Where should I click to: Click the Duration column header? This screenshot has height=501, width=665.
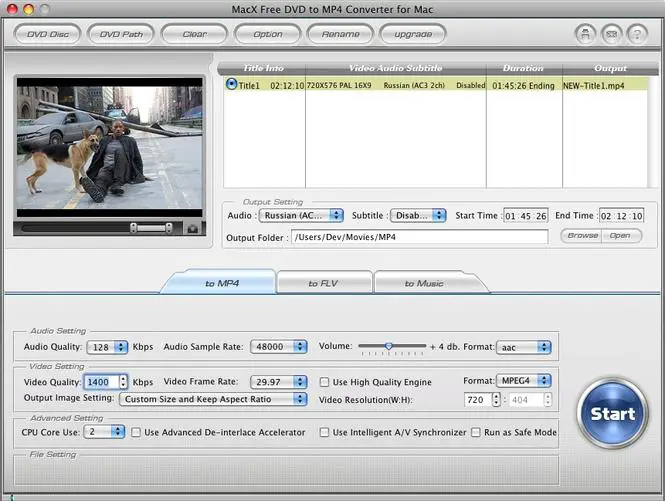click(x=524, y=68)
